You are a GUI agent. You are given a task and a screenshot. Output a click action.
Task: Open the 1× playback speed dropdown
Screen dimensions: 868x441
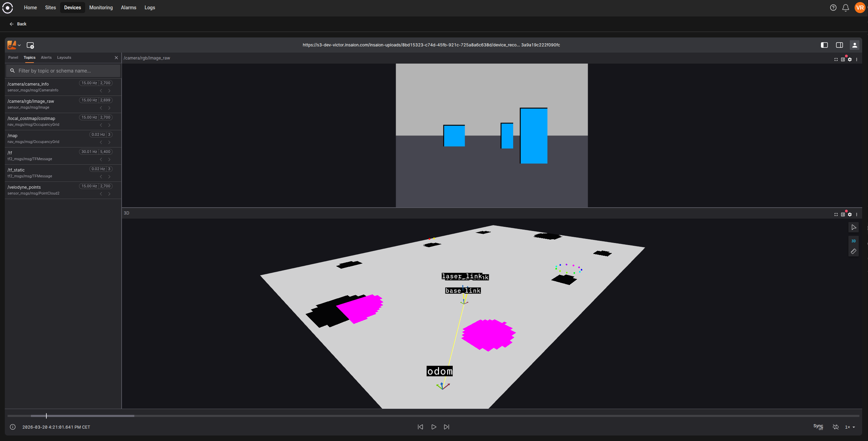click(x=850, y=427)
